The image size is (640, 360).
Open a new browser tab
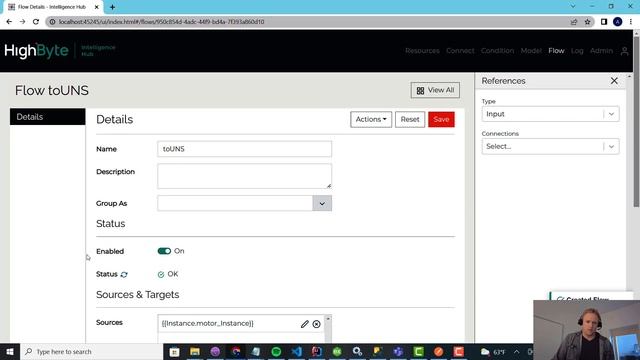click(112, 7)
